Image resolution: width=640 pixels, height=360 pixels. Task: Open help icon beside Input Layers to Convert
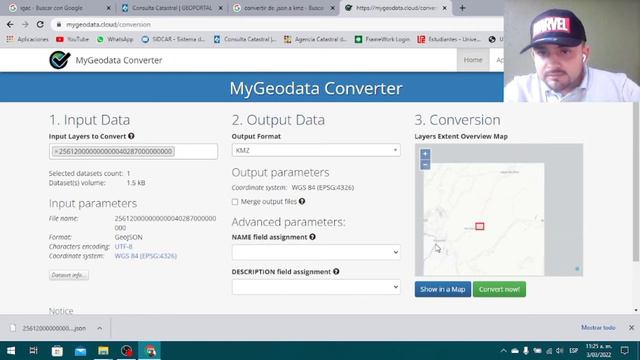click(131, 136)
